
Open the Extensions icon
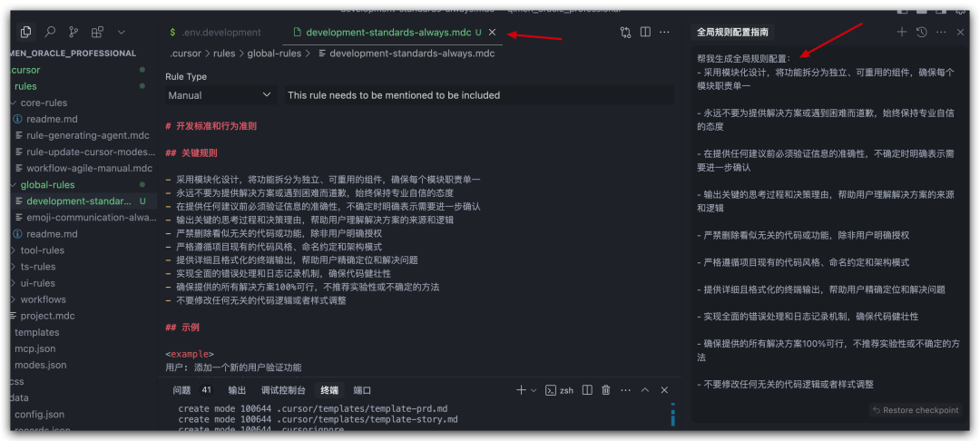[x=97, y=32]
